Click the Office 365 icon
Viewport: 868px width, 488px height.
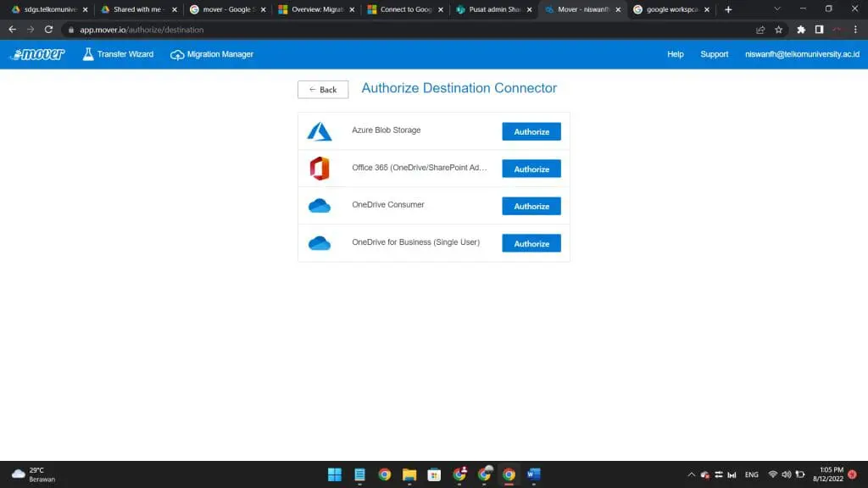click(x=320, y=169)
